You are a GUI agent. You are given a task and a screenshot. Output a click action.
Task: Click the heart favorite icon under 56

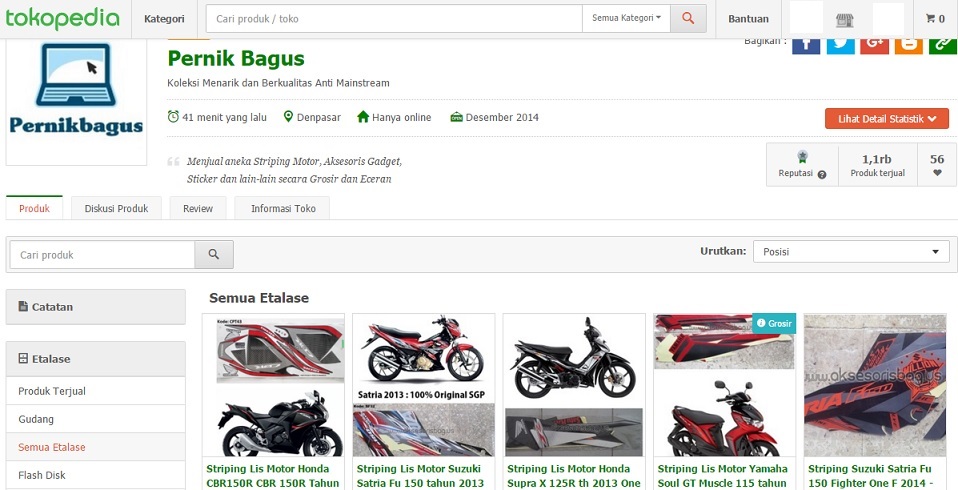[x=937, y=173]
